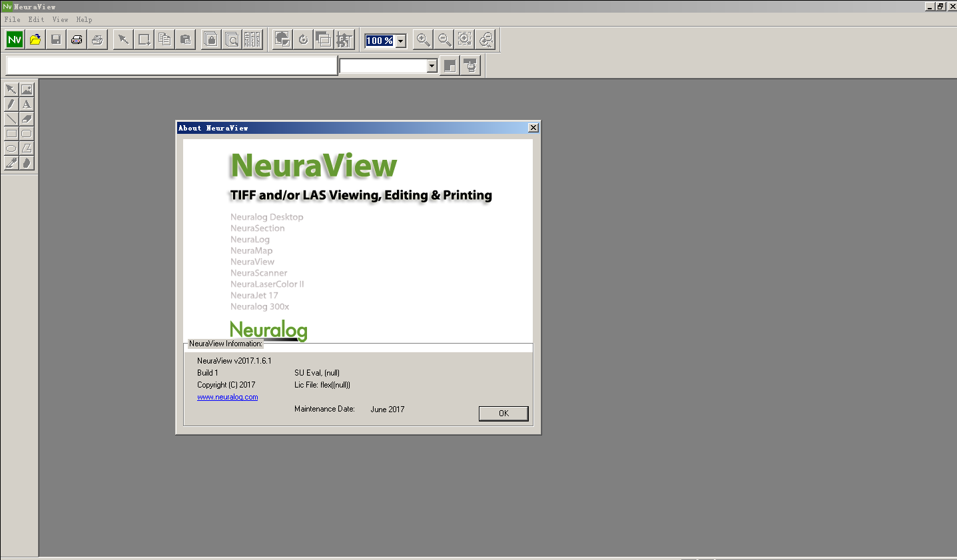Open the Help menu
Screen dimensions: 957x560
point(84,19)
